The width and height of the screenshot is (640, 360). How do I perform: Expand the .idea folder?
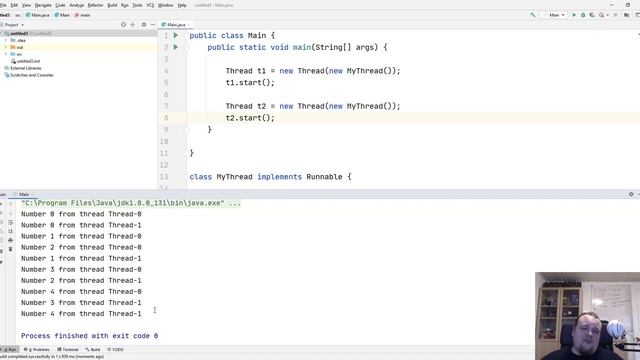pyautogui.click(x=6, y=40)
